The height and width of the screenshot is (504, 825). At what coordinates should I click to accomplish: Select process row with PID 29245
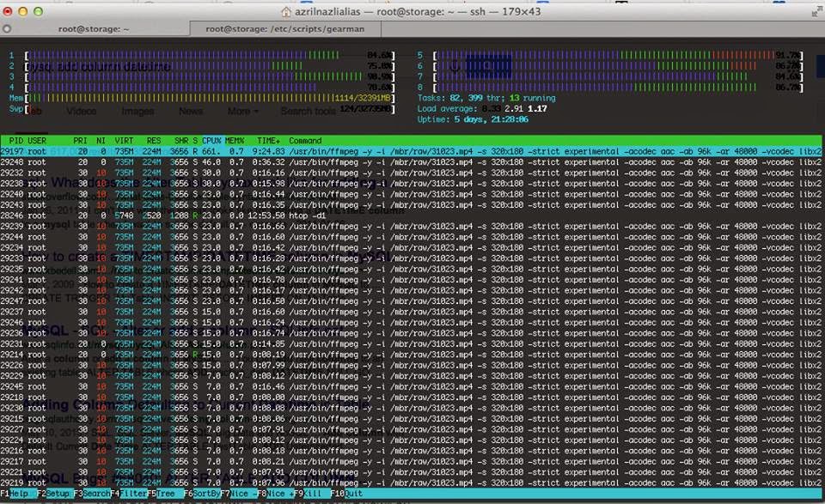coord(411,387)
